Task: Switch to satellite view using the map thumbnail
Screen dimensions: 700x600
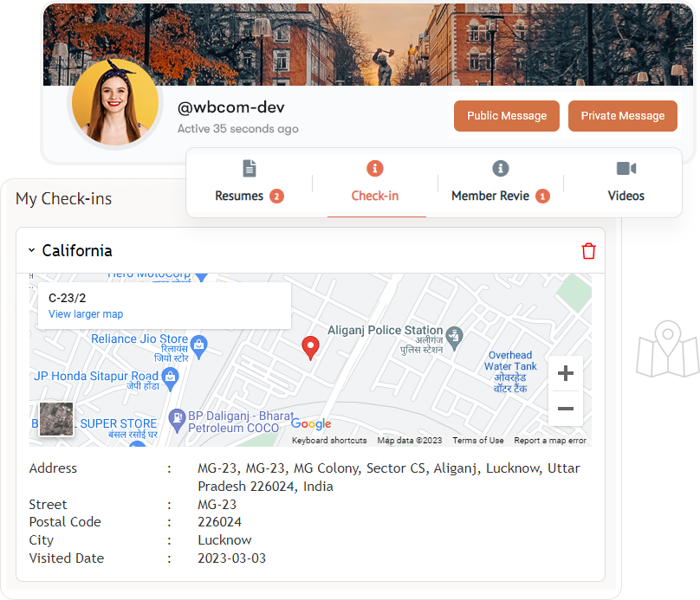Action: click(x=56, y=419)
